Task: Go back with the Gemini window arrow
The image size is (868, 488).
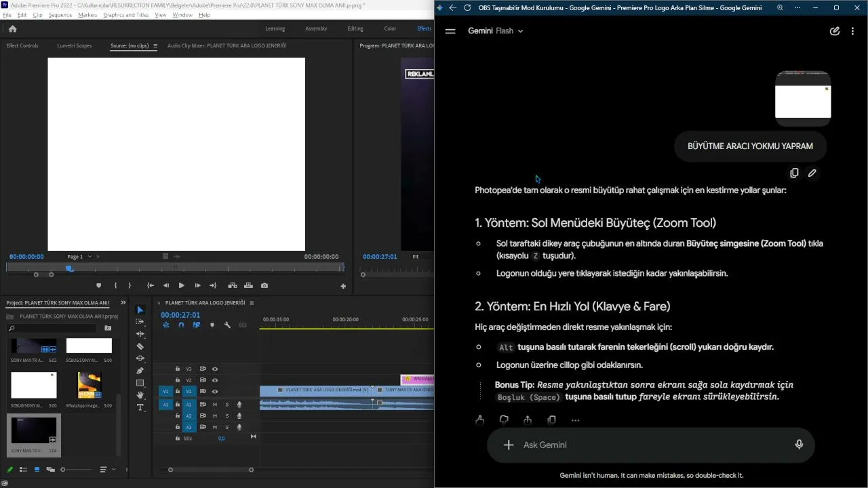Action: [452, 7]
